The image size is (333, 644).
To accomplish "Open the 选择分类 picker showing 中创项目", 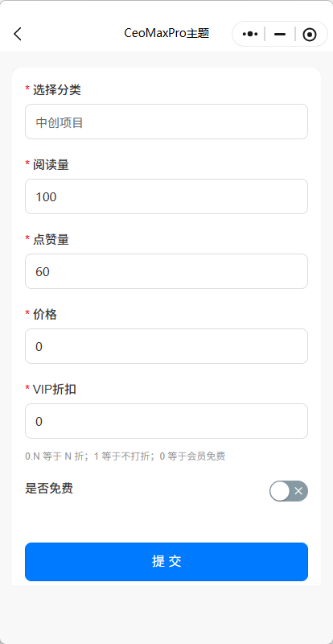I will pos(166,122).
